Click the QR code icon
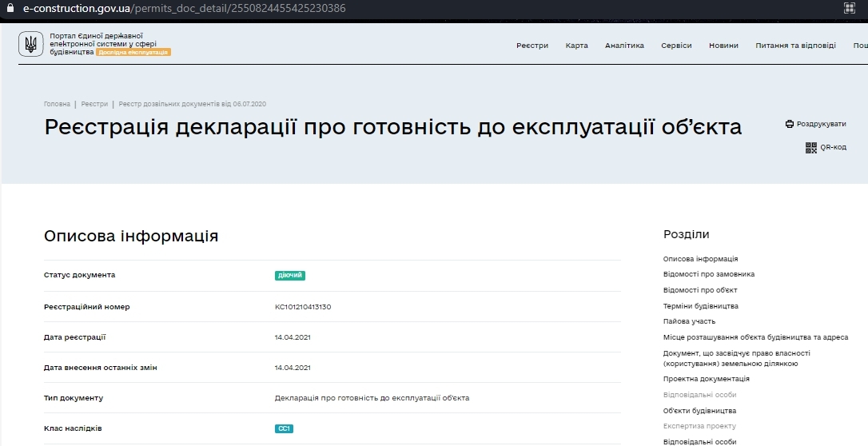The image size is (868, 446). 811,147
